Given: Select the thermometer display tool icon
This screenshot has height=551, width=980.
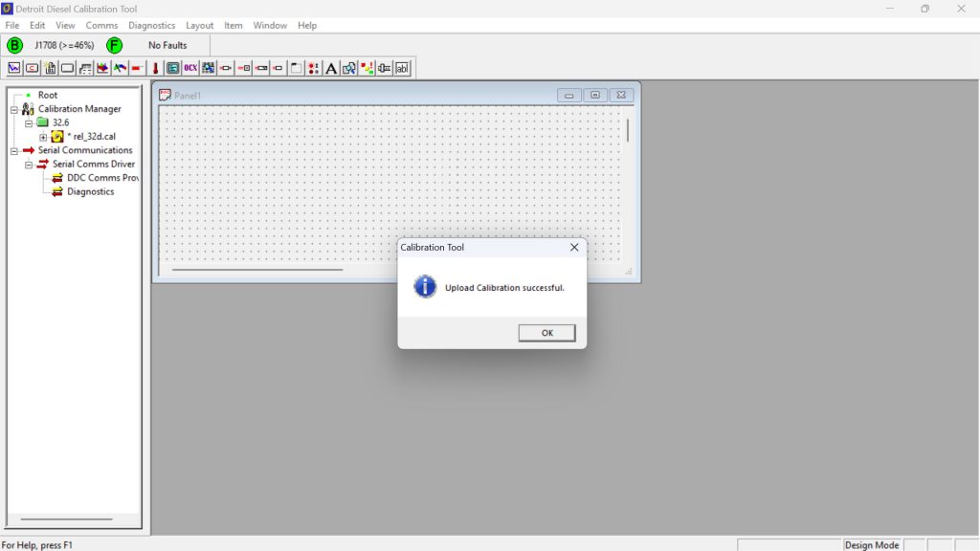Looking at the screenshot, I should 155,67.
